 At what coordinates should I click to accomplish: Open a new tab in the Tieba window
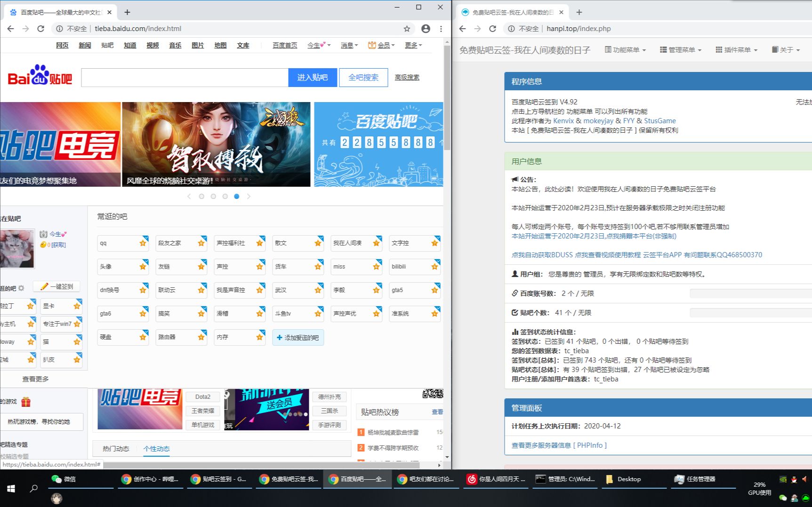[x=127, y=12]
